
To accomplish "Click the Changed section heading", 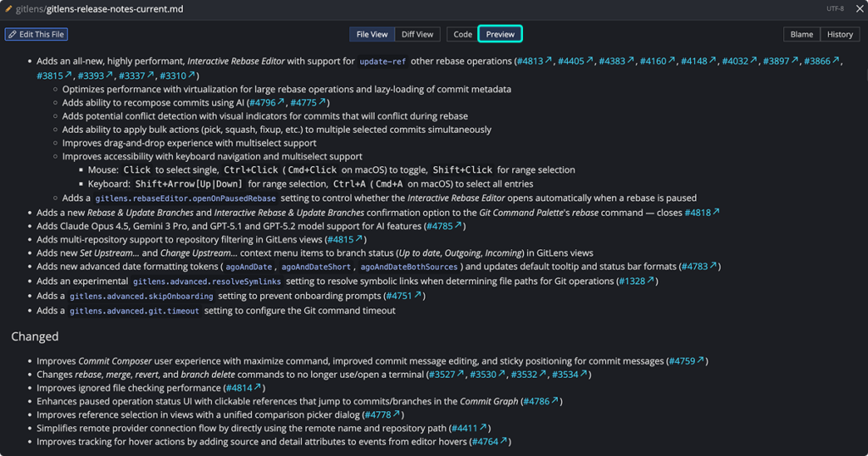I will pos(35,336).
